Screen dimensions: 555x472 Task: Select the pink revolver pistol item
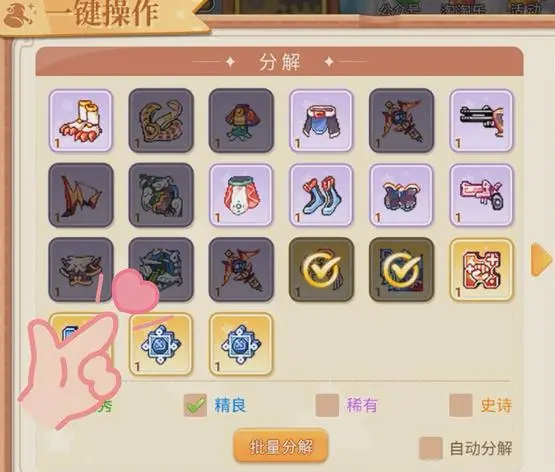[481, 195]
